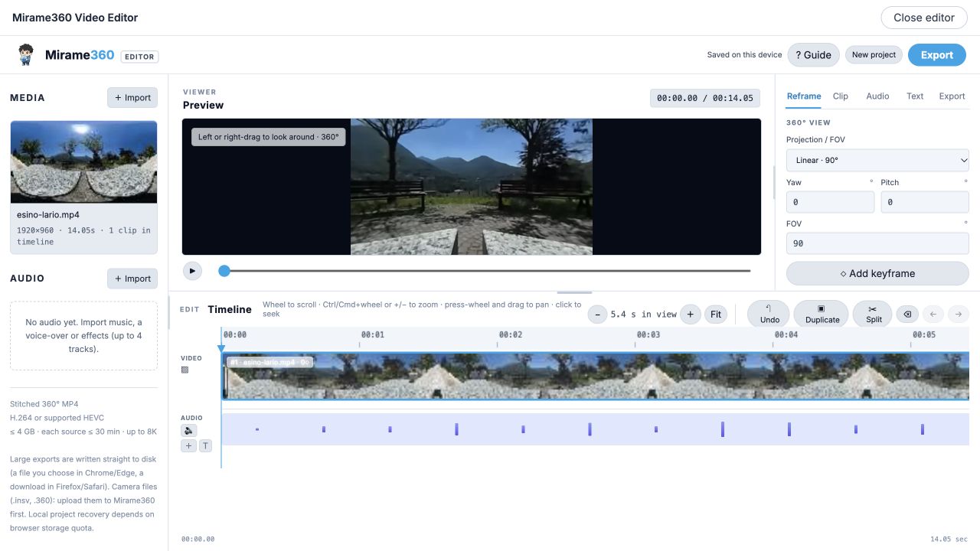980x551 pixels.
Task: Open the Export tab in the right panel
Action: [952, 96]
